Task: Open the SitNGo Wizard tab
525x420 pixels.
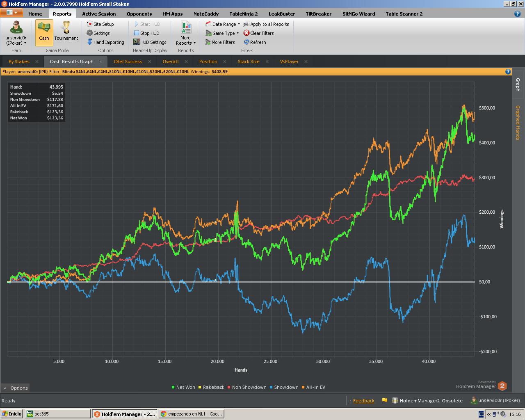Action: tap(359, 14)
